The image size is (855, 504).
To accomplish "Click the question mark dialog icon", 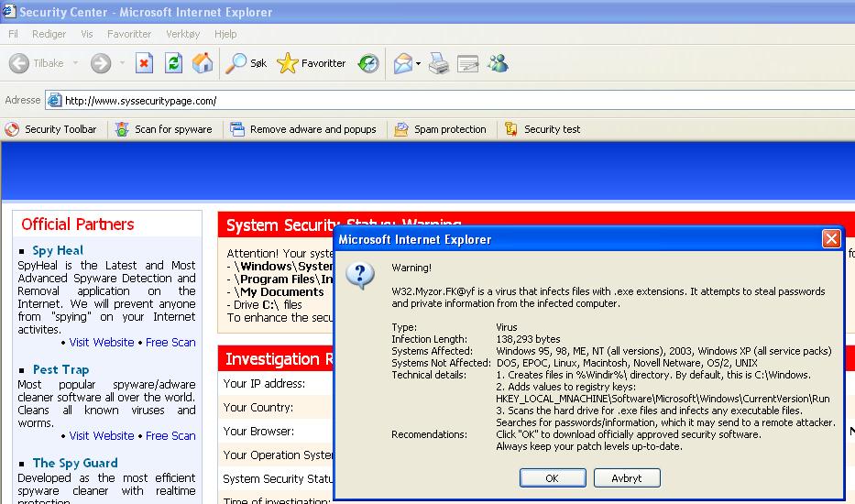I will (x=360, y=276).
